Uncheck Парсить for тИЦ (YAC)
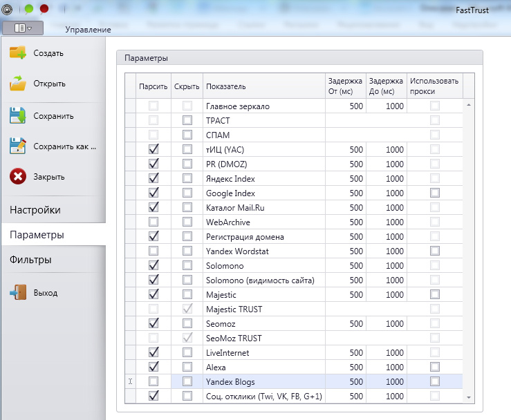The width and height of the screenshot is (511, 420). (154, 149)
